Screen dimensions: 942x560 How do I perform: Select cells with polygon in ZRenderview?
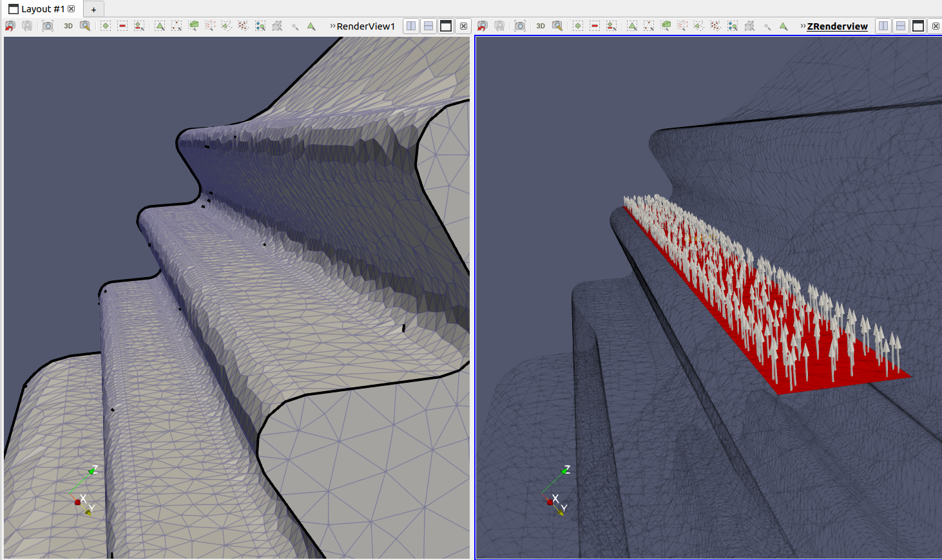[x=698, y=26]
